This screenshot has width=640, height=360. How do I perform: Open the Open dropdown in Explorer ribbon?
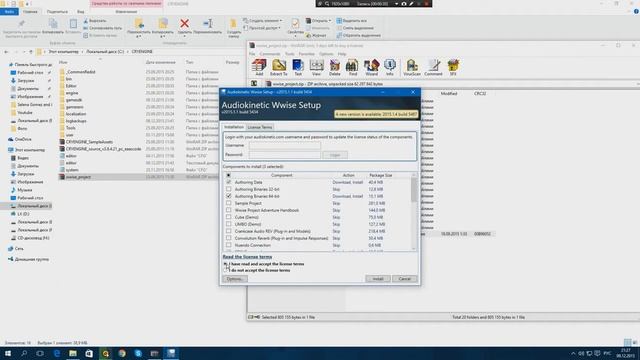point(318,20)
